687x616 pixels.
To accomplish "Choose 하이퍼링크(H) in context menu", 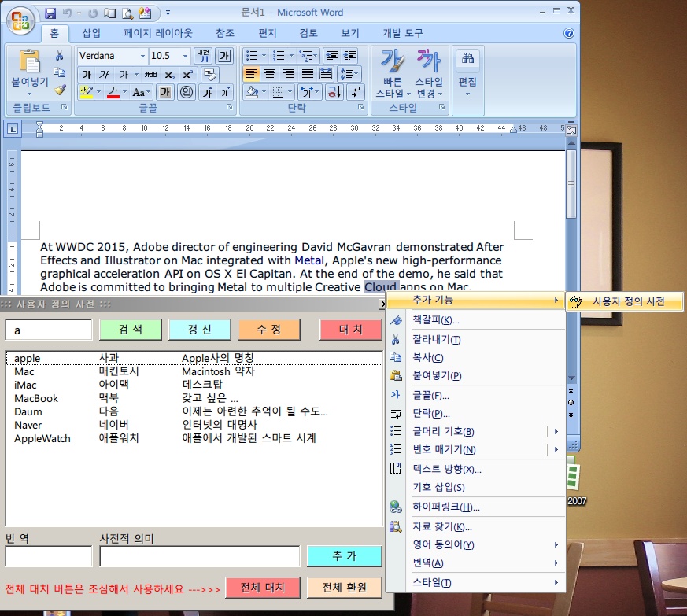I will pos(476,507).
